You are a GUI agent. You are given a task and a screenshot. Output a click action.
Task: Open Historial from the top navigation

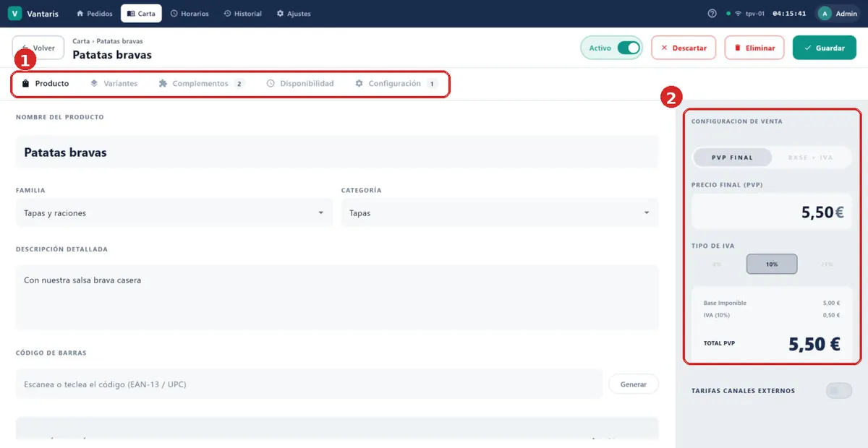click(242, 14)
